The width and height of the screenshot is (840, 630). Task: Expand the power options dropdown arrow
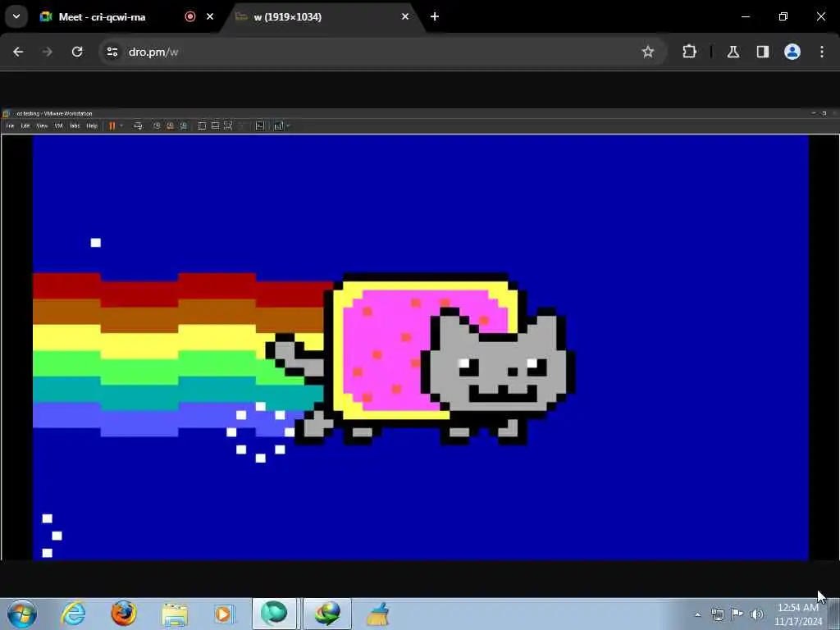[x=121, y=126]
